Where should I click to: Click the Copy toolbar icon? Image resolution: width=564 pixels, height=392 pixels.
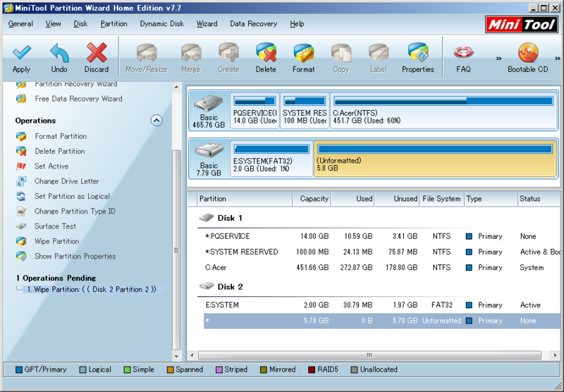pyautogui.click(x=341, y=58)
